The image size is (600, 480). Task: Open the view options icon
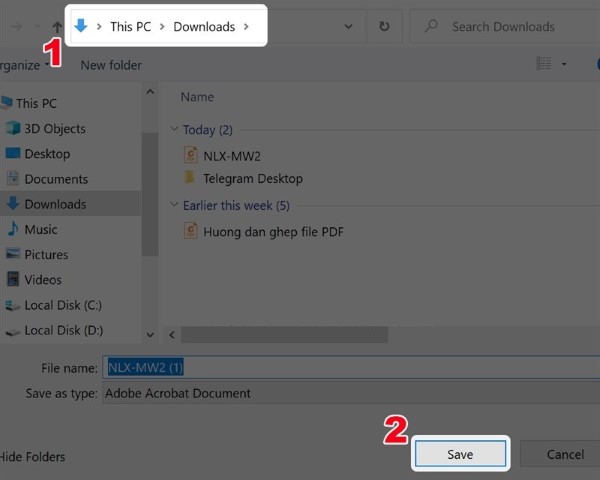(x=544, y=64)
